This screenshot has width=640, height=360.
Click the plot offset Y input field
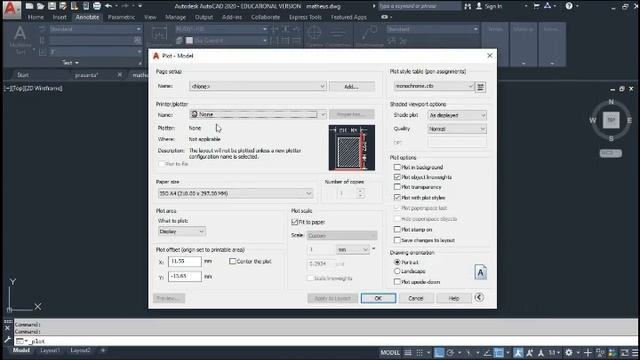point(184,276)
